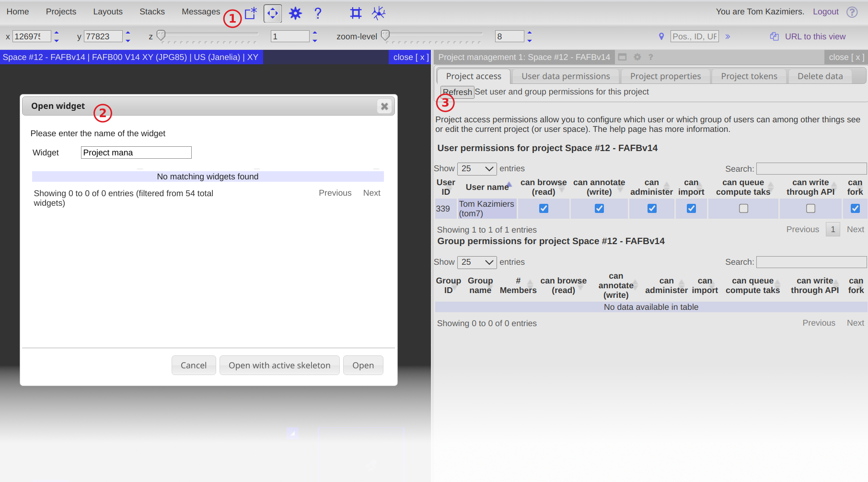Click the open new widget icon
Image resolution: width=868 pixels, height=482 pixels.
pyautogui.click(x=251, y=13)
